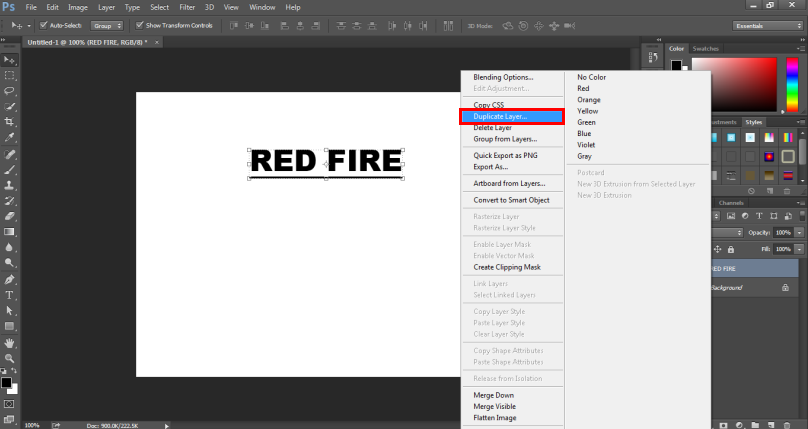Viewport: 808px width, 429px height.
Task: Select the Rectangle shape tool
Action: (9, 326)
